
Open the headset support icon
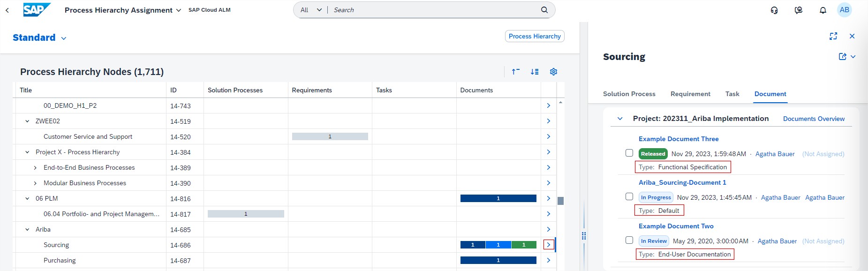coord(774,10)
